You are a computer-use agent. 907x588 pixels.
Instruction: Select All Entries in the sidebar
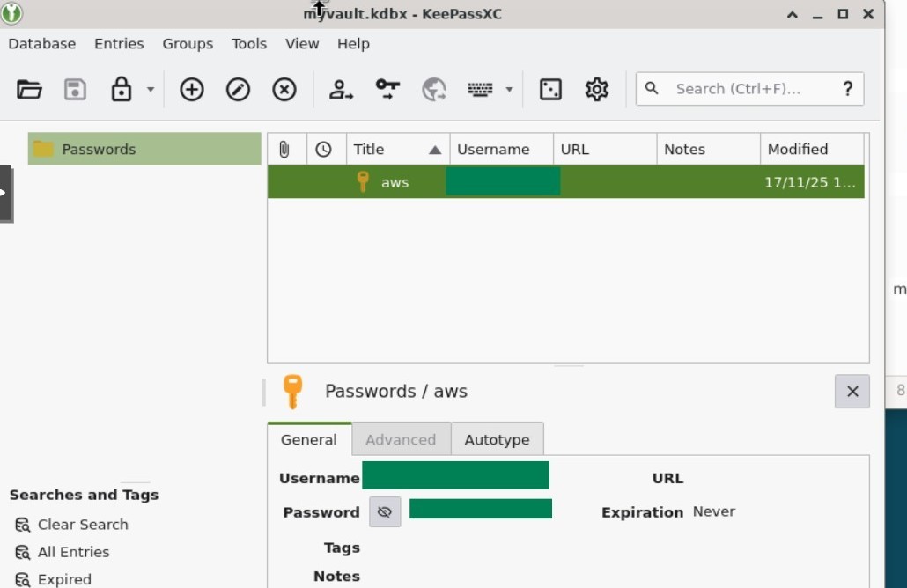click(x=73, y=552)
